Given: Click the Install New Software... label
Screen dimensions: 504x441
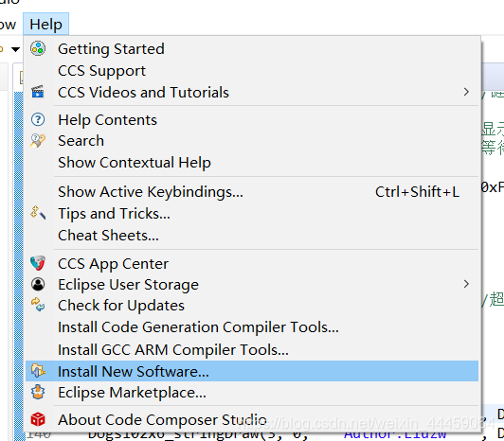Looking at the screenshot, I should click(134, 371).
